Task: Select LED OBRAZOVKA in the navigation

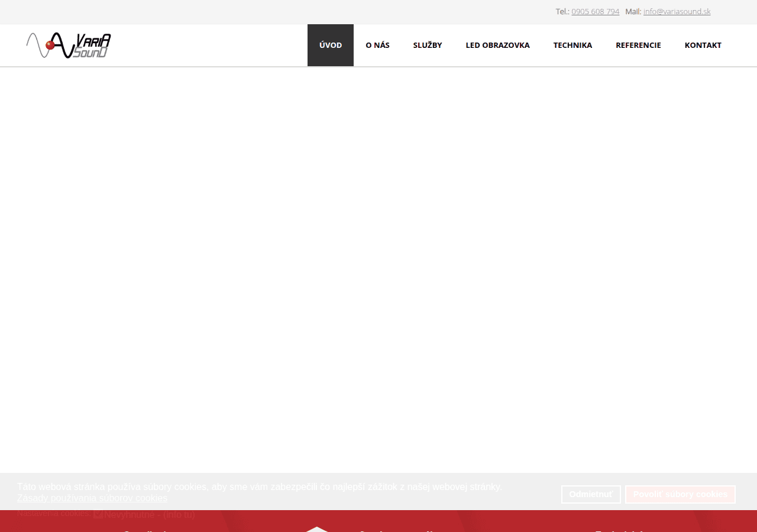Action: click(x=497, y=45)
